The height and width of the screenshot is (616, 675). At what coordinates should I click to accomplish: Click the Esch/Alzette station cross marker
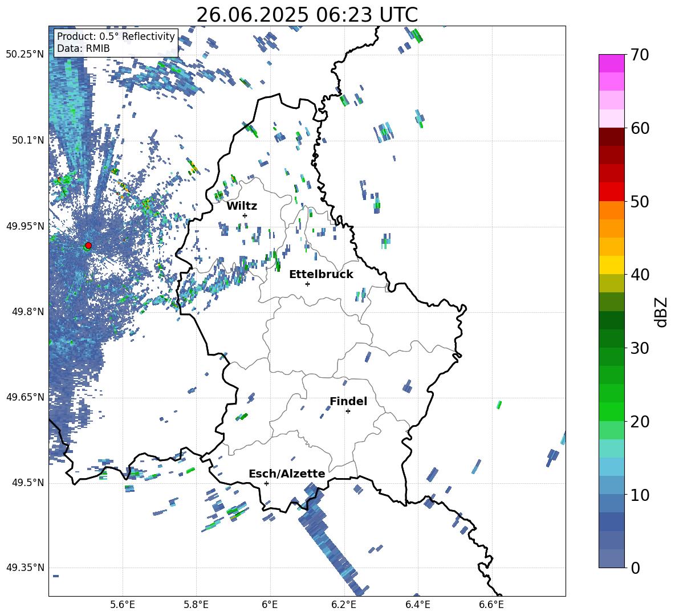[x=266, y=483]
